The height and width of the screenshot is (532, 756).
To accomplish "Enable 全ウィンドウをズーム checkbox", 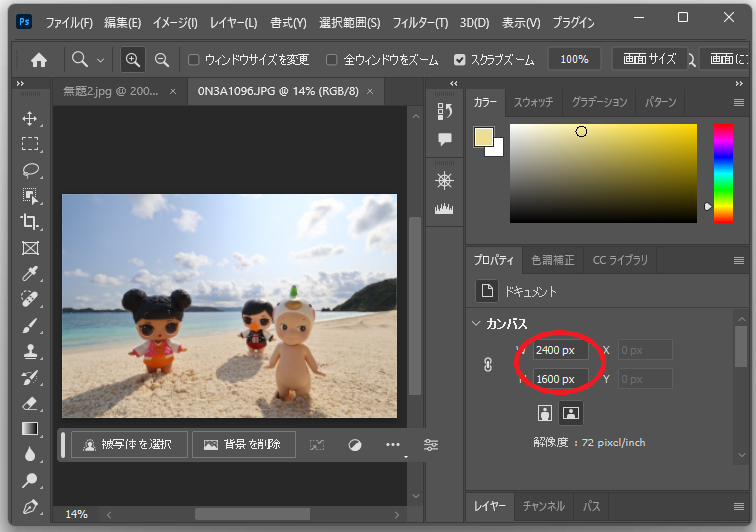I will pos(331,60).
